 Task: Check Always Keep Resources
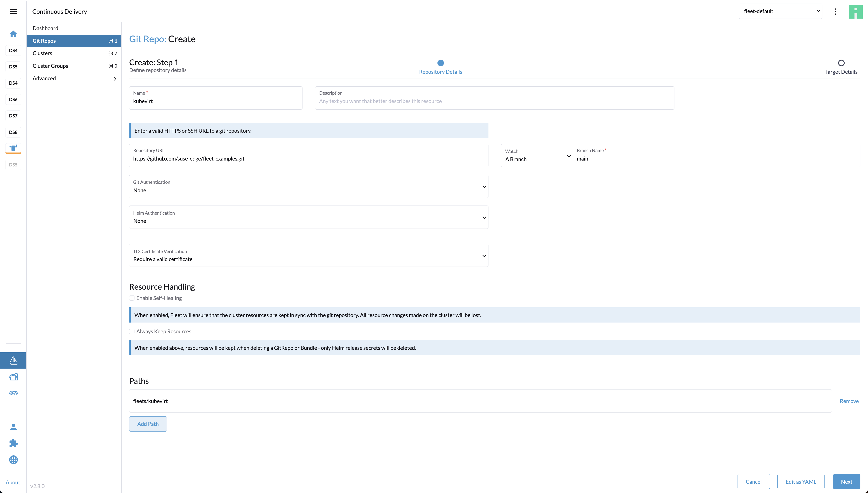(132, 331)
